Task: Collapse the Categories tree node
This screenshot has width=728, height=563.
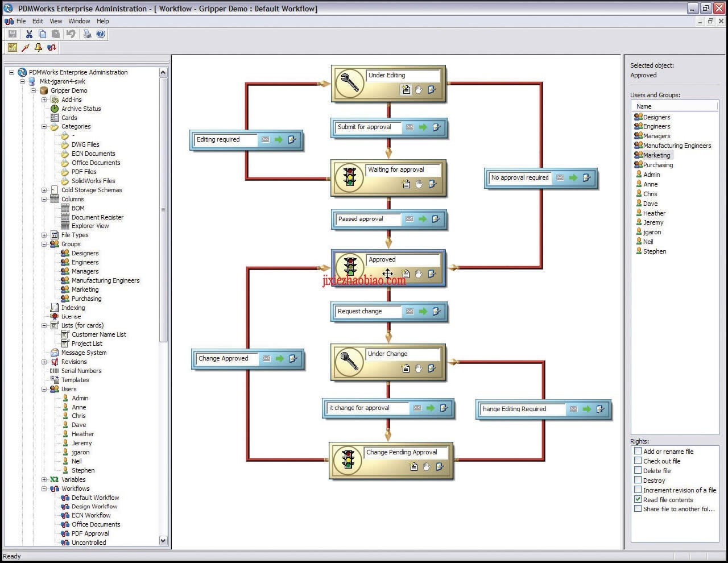Action: 44,127
